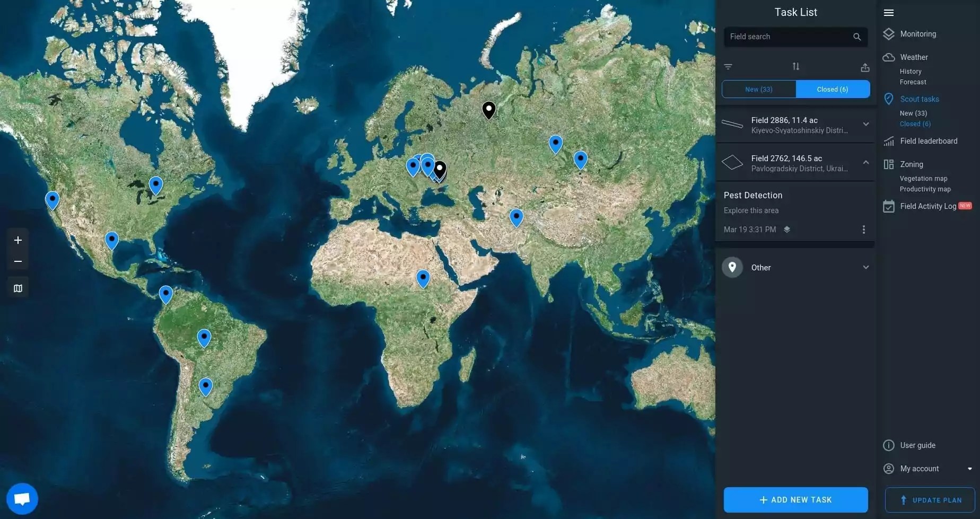Select the easternmost blue pin in Siberia
The image size is (980, 519).
(x=581, y=160)
